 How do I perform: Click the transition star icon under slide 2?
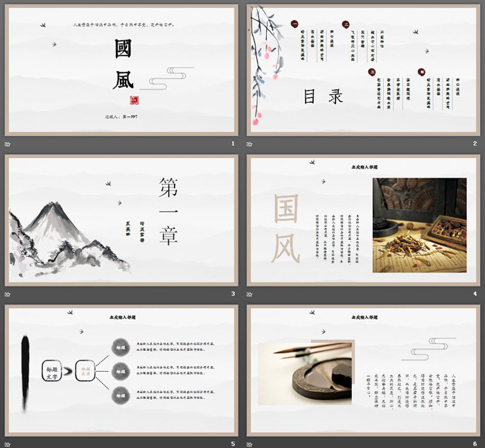tap(250, 144)
